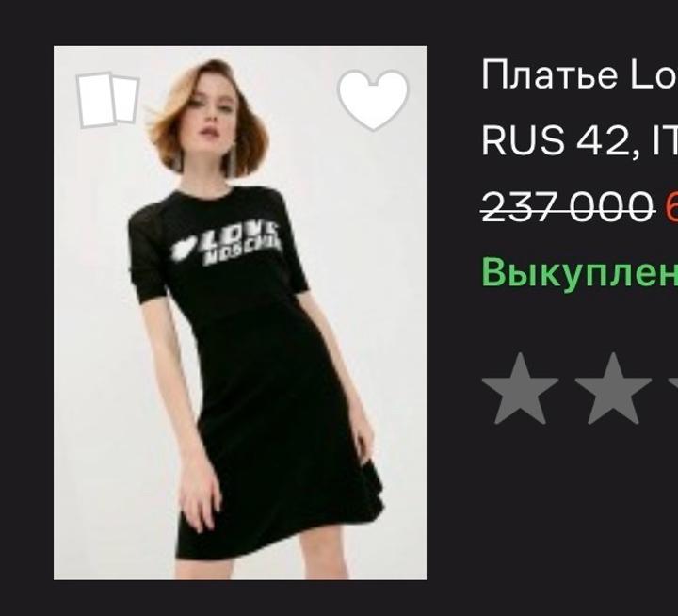
Task: Click the red discounted price digit
Action: click(x=671, y=207)
